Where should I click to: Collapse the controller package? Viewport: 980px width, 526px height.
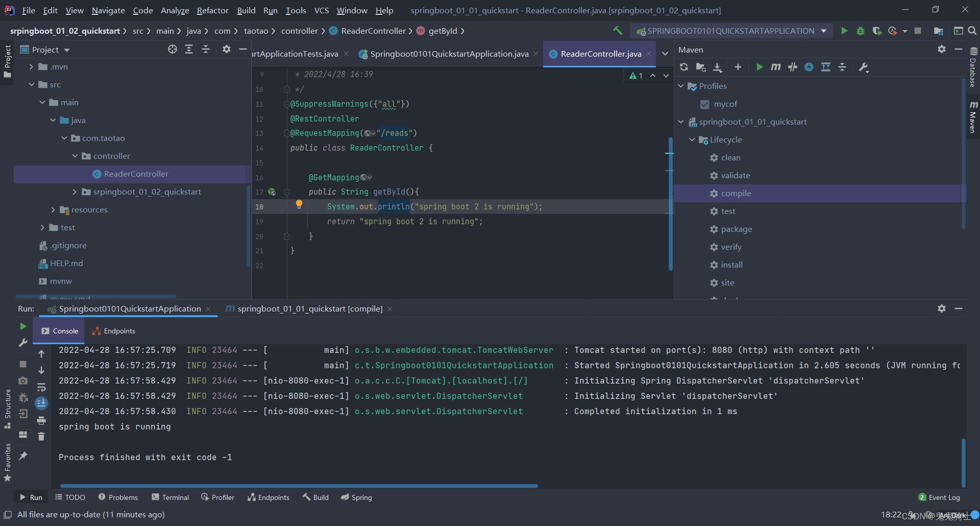point(75,156)
